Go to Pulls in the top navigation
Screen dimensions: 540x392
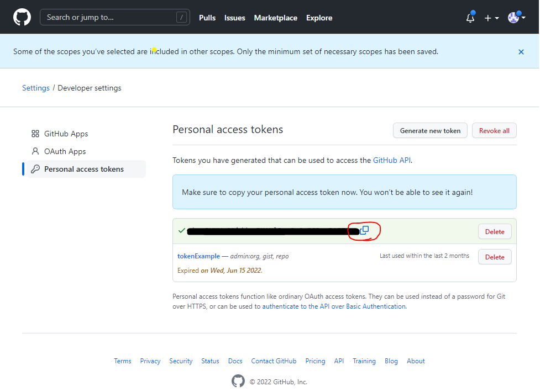tap(207, 18)
